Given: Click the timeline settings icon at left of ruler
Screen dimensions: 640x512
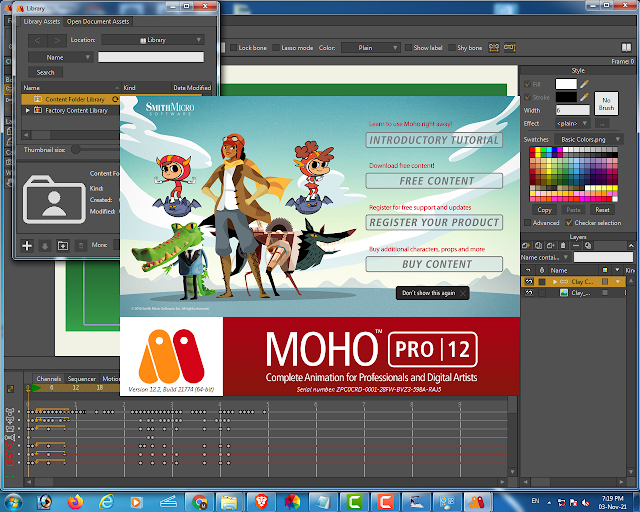Looking at the screenshot, I should coord(11,389).
